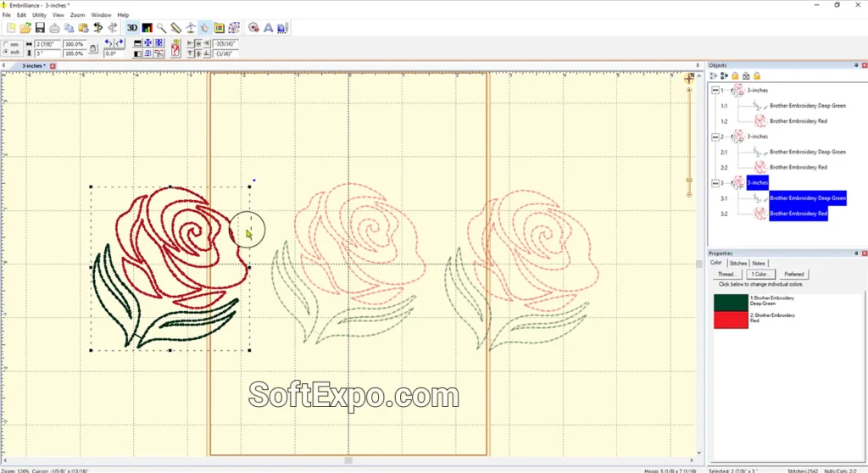
Task: Select row 1:2 Brother Embroidery Red
Action: click(x=798, y=120)
